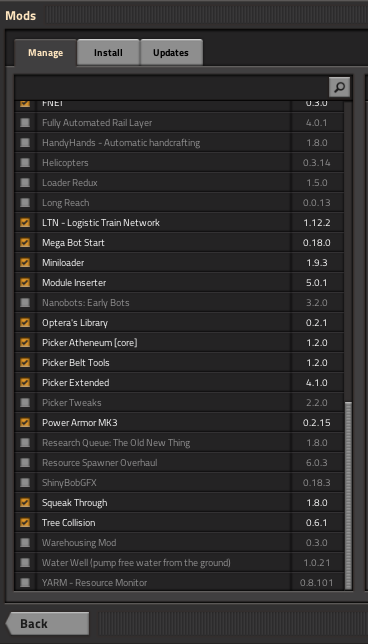Select the Picker Belt Tools name
This screenshot has height=644, width=368.
[x=76, y=363]
